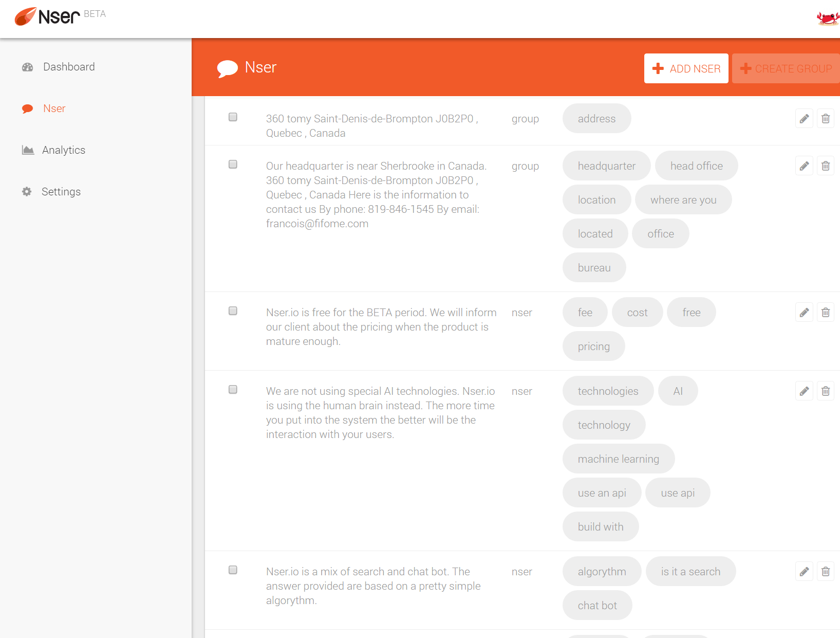Open Settings from sidebar

[61, 192]
